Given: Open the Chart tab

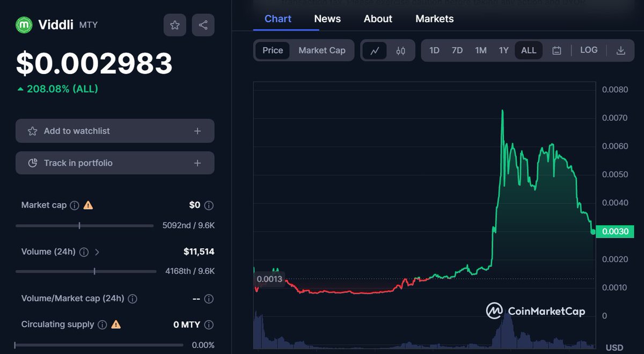Looking at the screenshot, I should click(x=278, y=19).
